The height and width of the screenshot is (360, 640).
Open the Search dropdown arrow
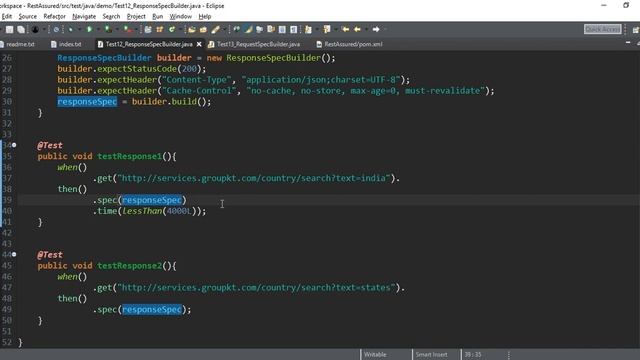pyautogui.click(x=224, y=29)
